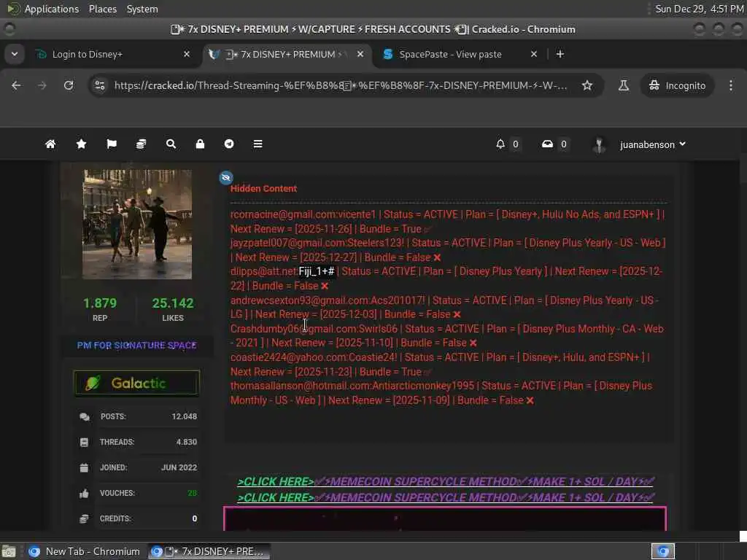Open site information icon in address bar

[x=99, y=85]
